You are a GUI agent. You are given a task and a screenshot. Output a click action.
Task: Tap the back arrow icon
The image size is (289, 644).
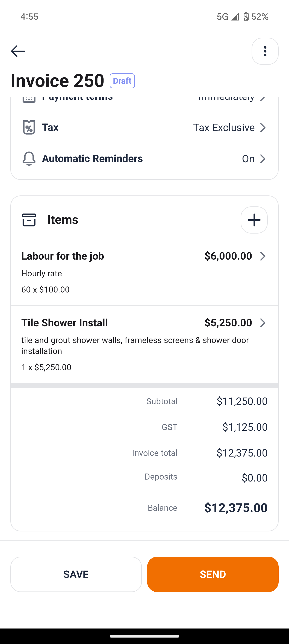click(x=18, y=51)
